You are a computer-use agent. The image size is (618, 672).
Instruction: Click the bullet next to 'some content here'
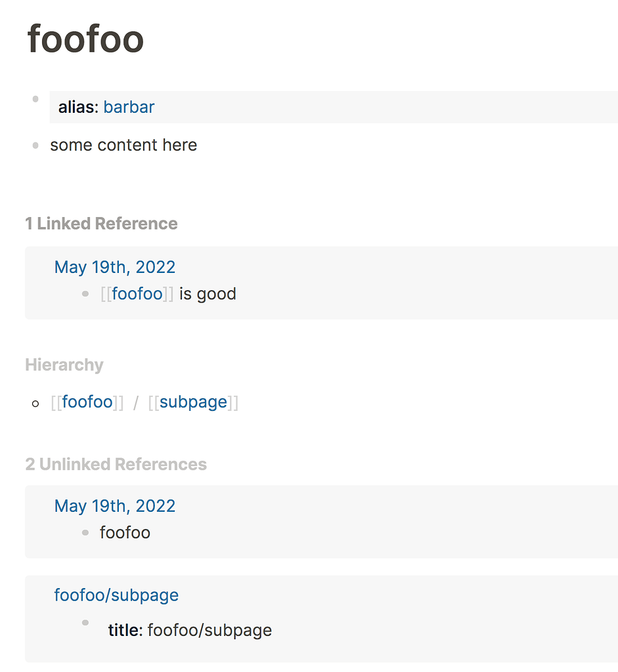click(x=35, y=146)
